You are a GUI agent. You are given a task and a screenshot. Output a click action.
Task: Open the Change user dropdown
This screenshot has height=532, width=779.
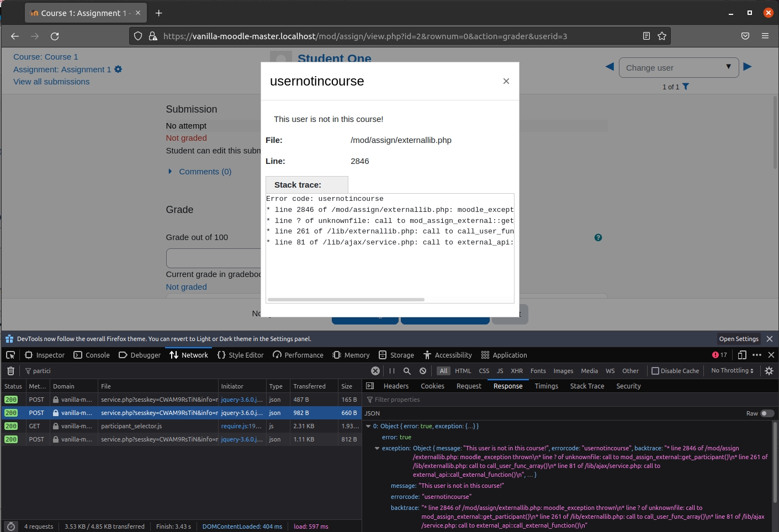coord(679,67)
